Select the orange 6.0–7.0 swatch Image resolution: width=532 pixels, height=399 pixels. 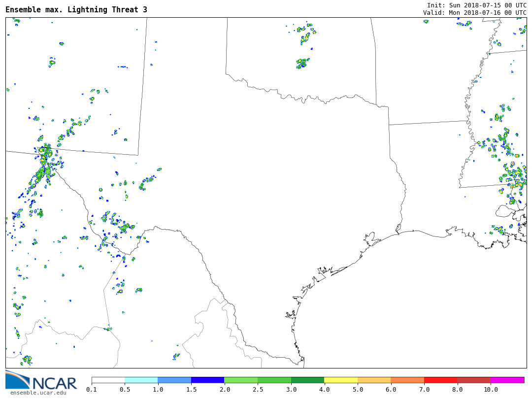click(407, 380)
